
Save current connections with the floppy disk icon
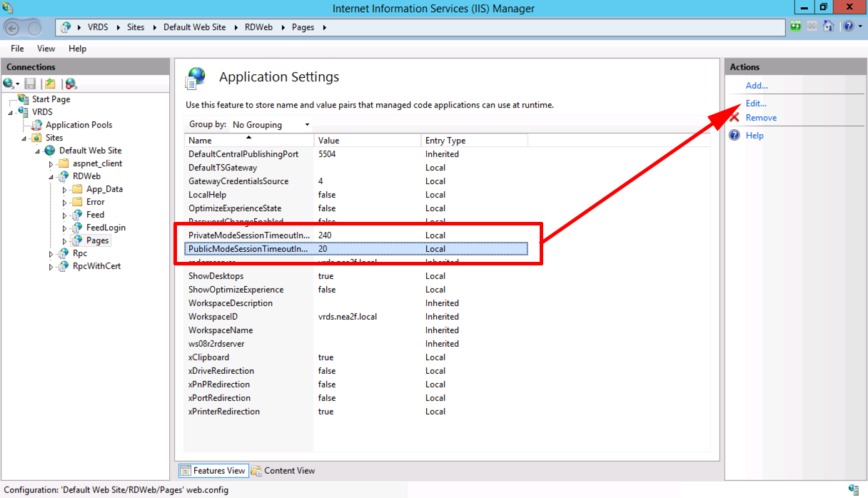30,83
